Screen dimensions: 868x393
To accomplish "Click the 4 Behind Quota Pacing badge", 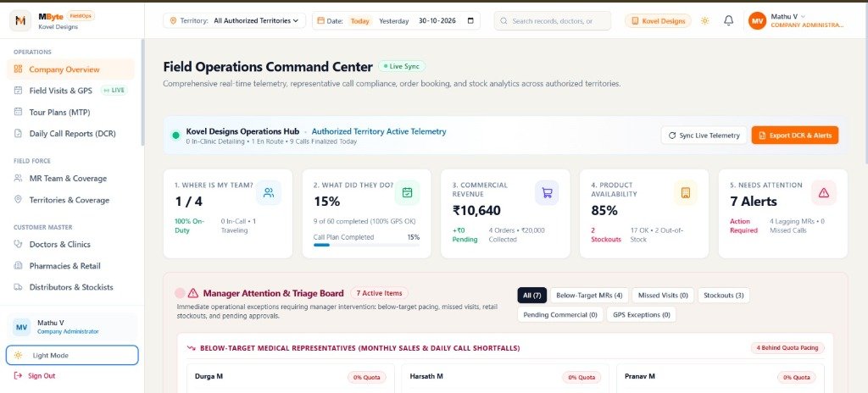I will 787,348.
